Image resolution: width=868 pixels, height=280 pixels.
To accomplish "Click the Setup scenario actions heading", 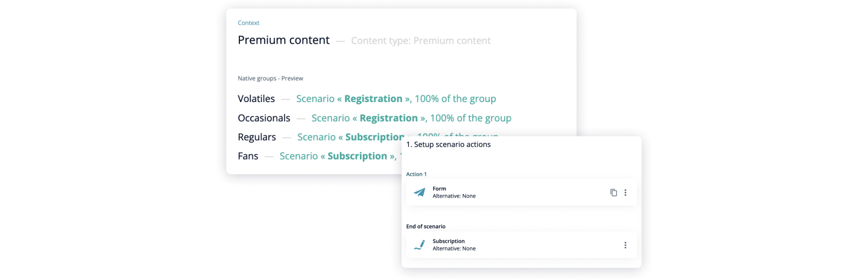I will point(448,145).
